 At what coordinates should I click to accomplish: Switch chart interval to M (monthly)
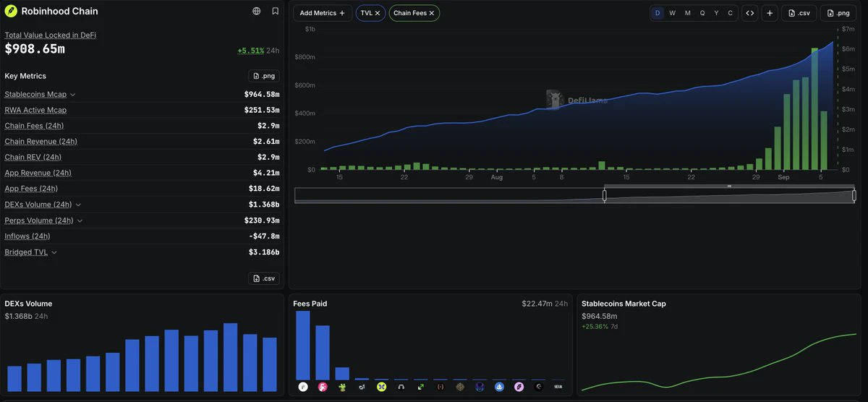click(687, 13)
